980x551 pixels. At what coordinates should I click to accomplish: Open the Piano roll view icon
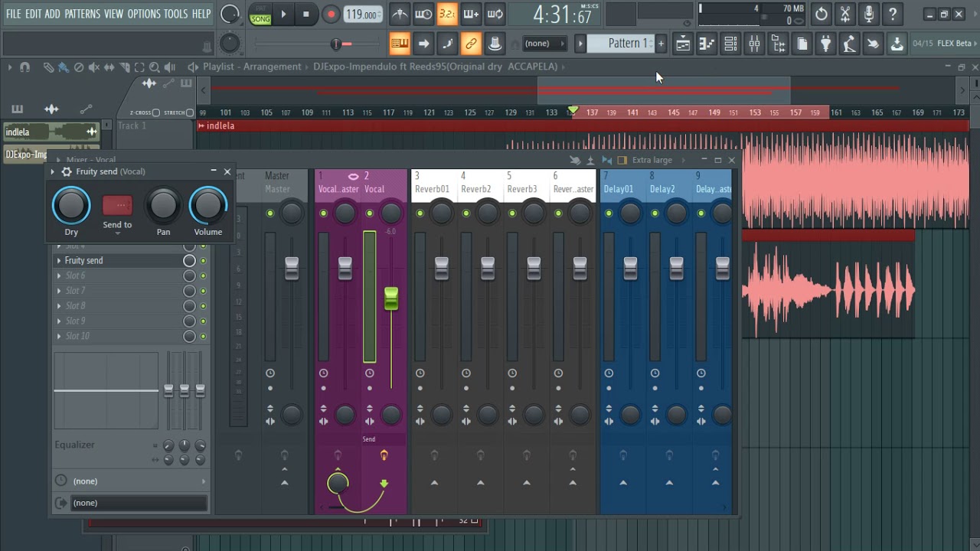707,44
